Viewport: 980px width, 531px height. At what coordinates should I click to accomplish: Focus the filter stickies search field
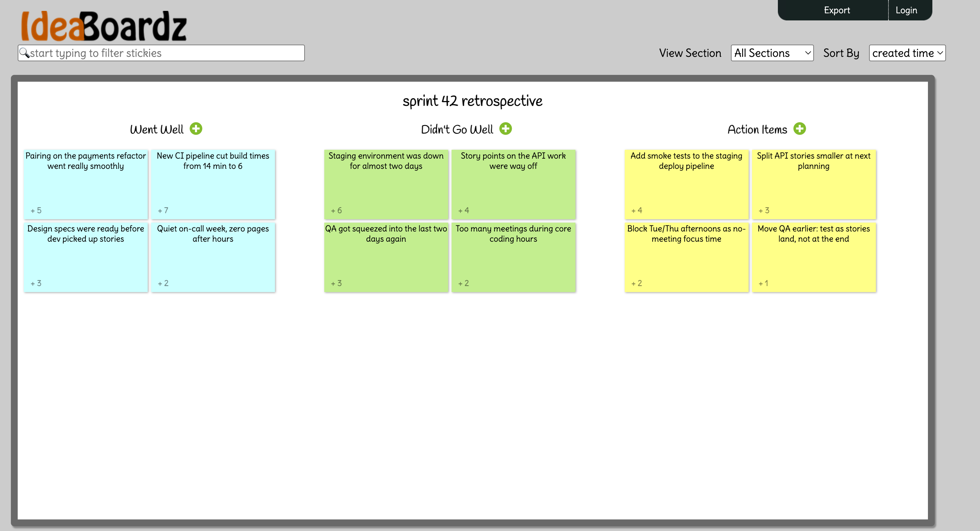161,53
